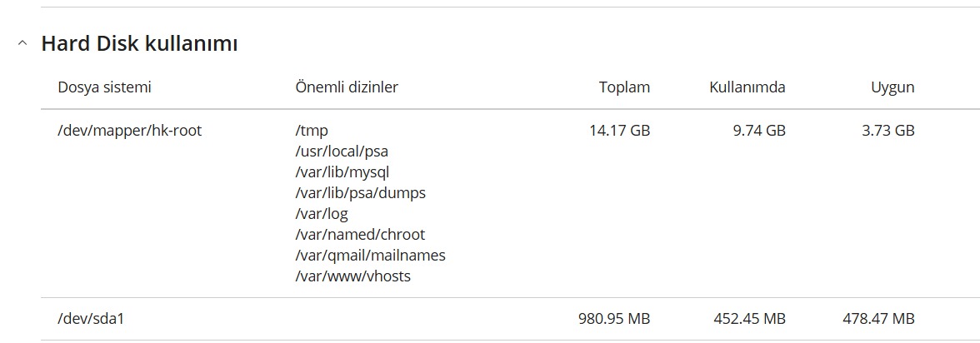Click the /tmp directory entry
The width and height of the screenshot is (980, 343).
point(312,132)
